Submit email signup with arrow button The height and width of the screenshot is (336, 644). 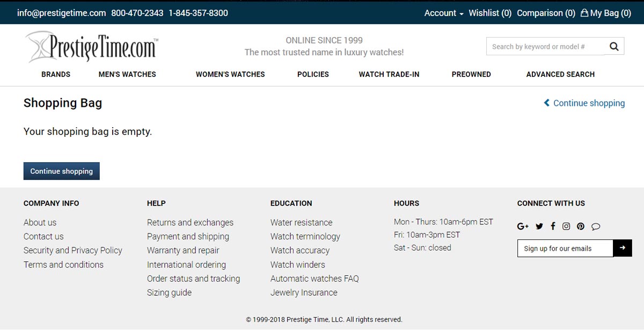[623, 248]
